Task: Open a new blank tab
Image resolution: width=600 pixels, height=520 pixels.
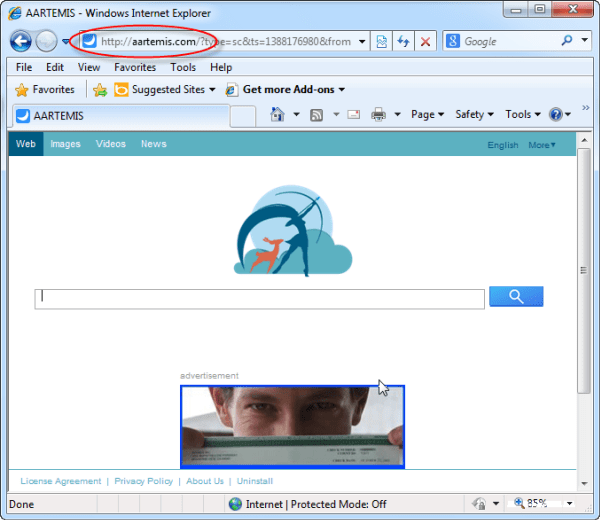Action: [243, 117]
